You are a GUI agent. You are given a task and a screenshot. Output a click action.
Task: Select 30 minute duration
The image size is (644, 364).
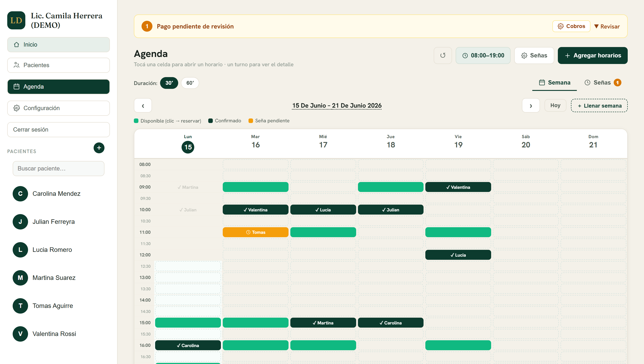(169, 83)
